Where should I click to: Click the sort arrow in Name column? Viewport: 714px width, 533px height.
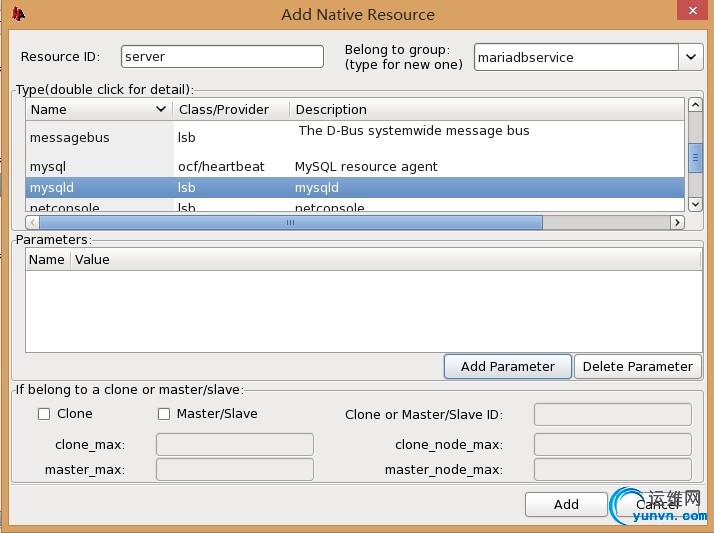coord(160,109)
